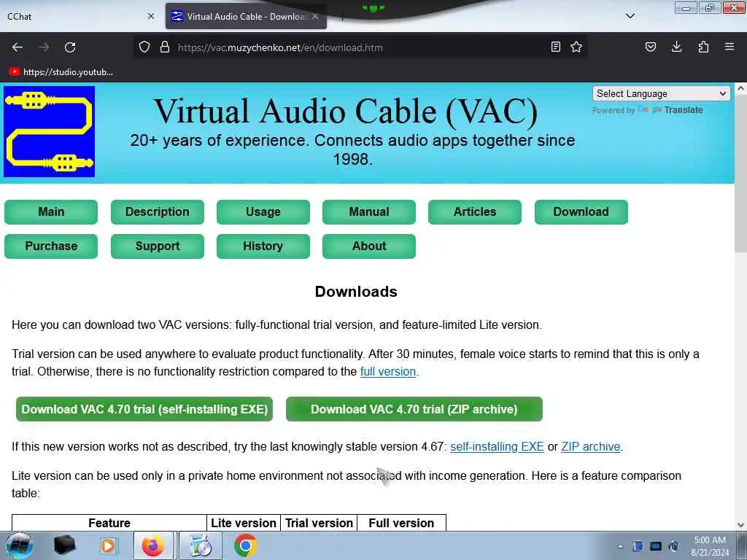Download VAC 4.70 trial self-installing EXE
This screenshot has width=747, height=560.
click(144, 409)
